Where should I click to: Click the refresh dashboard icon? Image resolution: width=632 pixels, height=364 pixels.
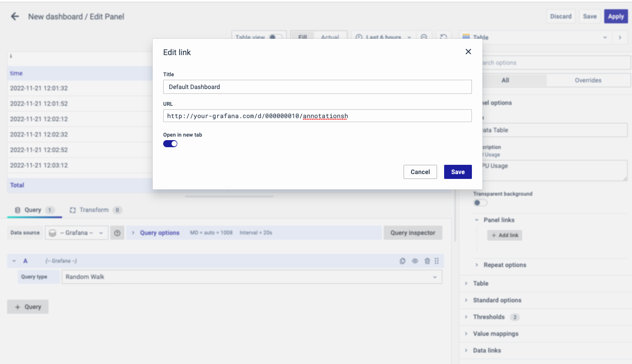444,37
